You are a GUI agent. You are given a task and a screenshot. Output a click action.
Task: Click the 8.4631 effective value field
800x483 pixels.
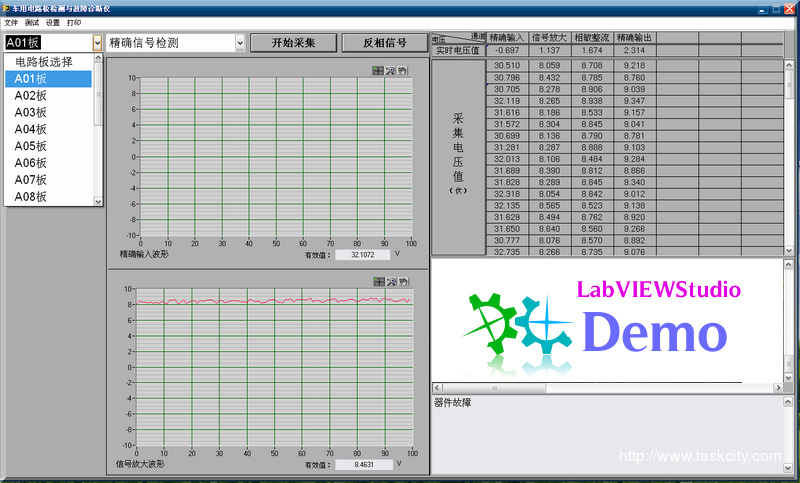(361, 464)
